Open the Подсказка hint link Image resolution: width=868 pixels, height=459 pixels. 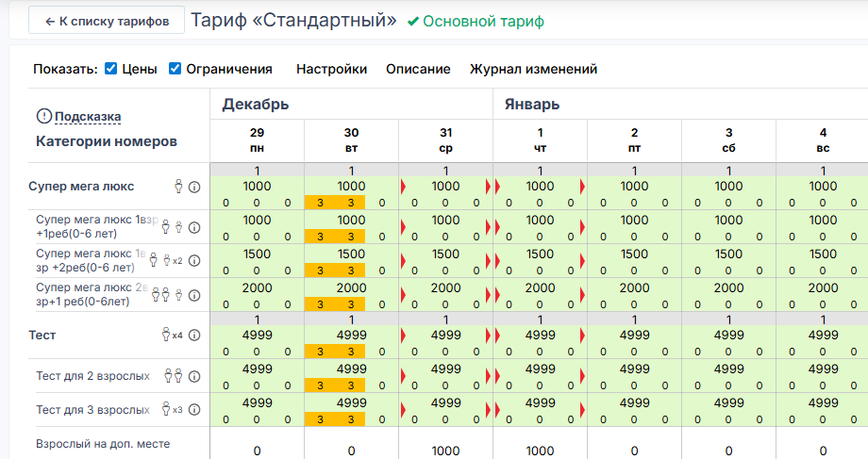(88, 117)
